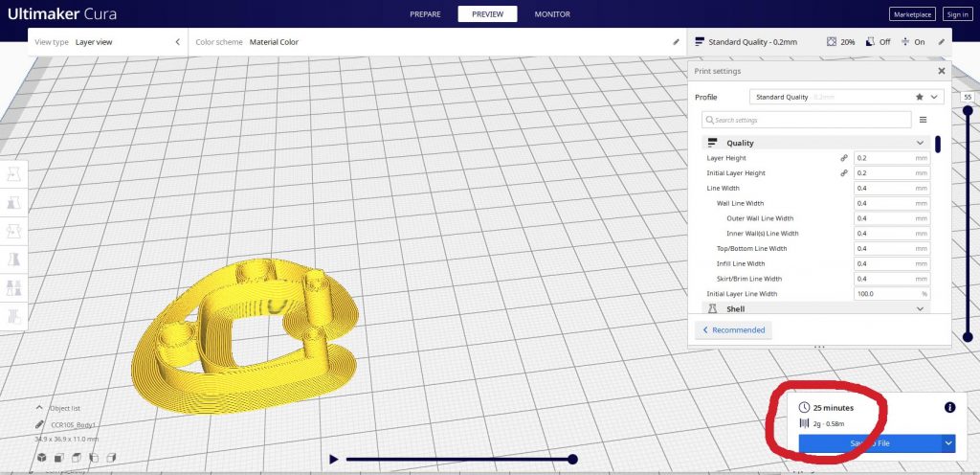Switch to the PREPARE tab
Viewport: 980px width, 475px height.
pos(425,14)
